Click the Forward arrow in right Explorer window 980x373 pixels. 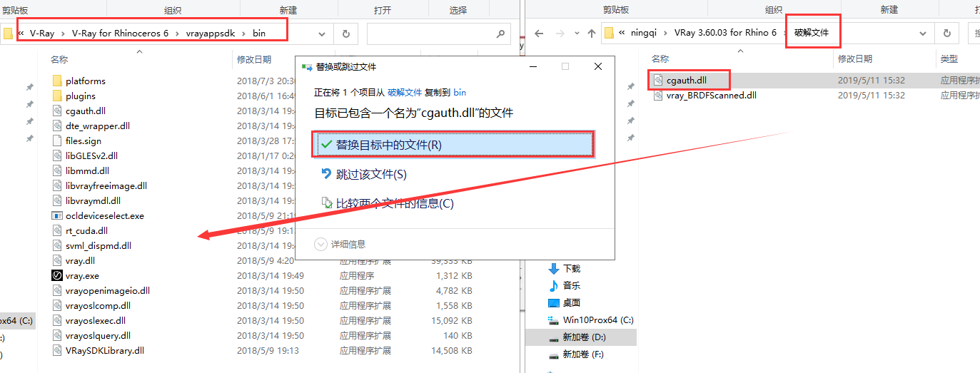pyautogui.click(x=557, y=34)
